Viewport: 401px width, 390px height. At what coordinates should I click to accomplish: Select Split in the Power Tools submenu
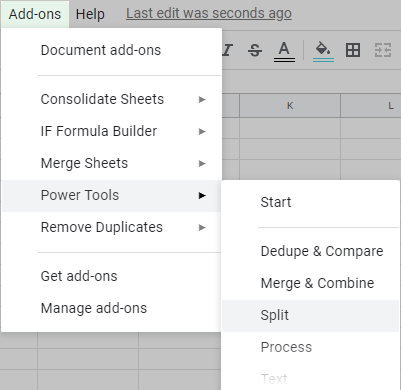310,315
